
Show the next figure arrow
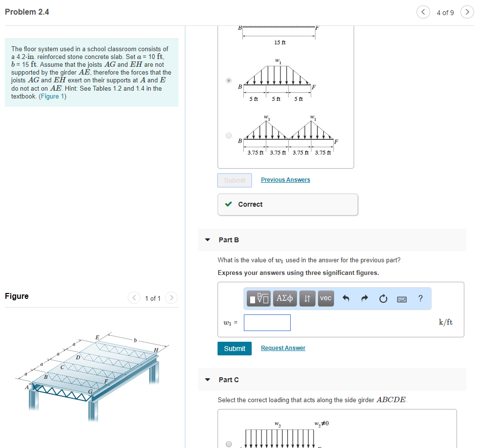click(172, 297)
